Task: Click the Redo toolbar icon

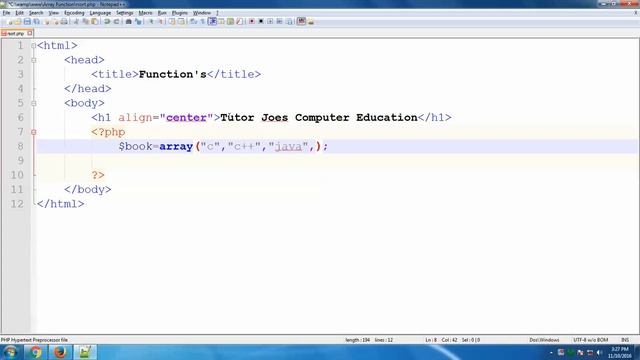Action: (116, 21)
